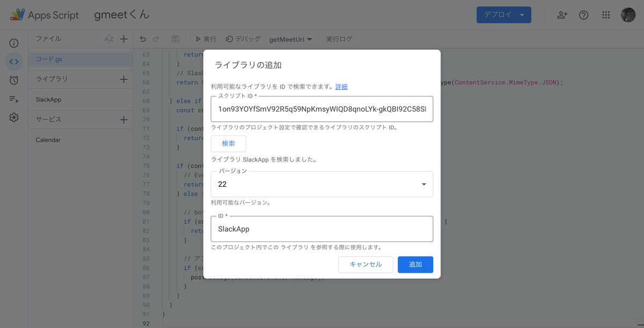Focus the ID field containing SlackApp
This screenshot has width=644, height=328.
[322, 229]
